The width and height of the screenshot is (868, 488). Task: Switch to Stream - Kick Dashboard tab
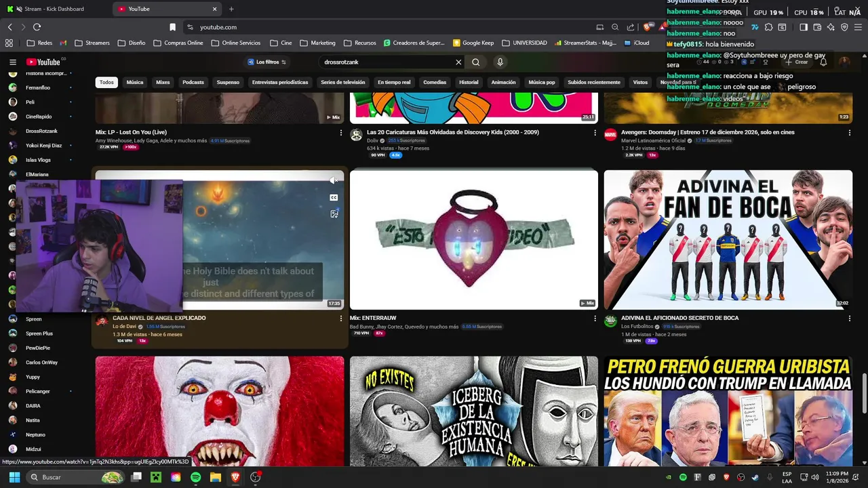pyautogui.click(x=54, y=9)
